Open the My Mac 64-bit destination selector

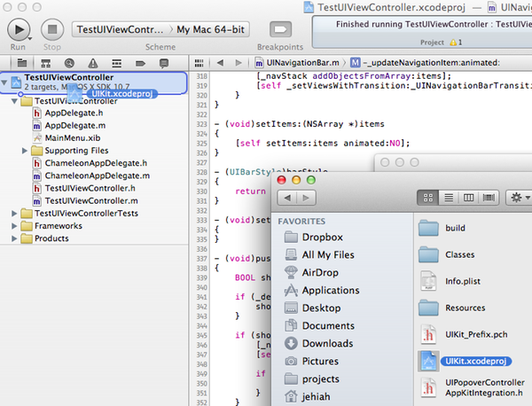(210, 29)
